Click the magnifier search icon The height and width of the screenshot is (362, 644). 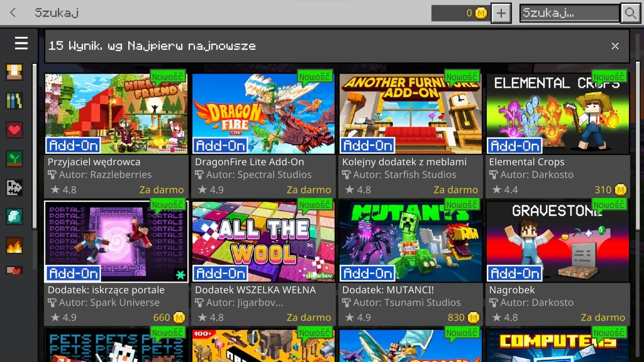pyautogui.click(x=631, y=13)
